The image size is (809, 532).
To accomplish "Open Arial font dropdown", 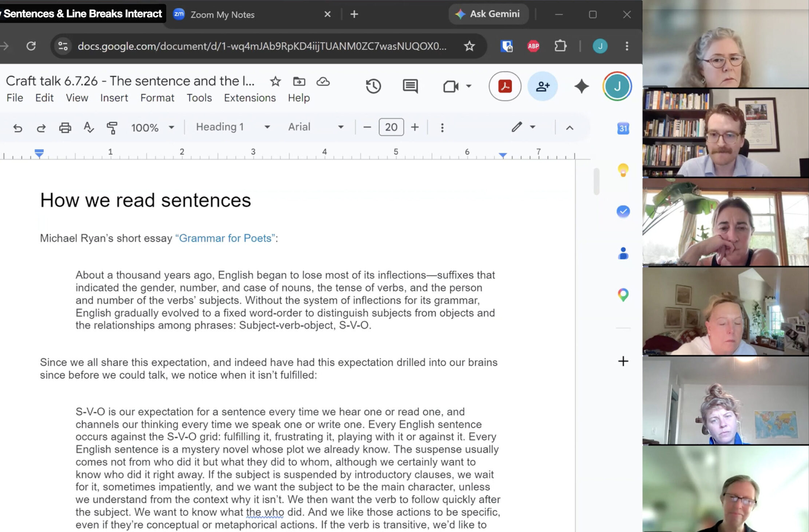I will tap(316, 127).
